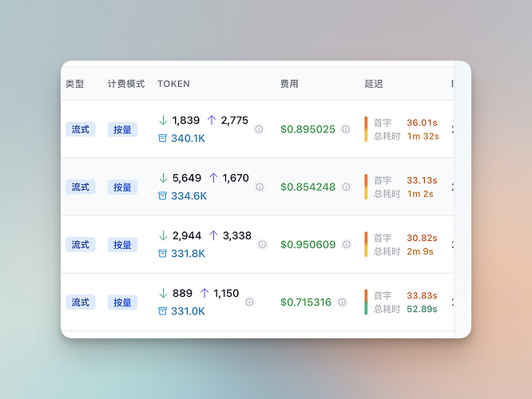Image resolution: width=532 pixels, height=399 pixels.
Task: Click cache icon next to 331.8K
Action: (x=162, y=254)
